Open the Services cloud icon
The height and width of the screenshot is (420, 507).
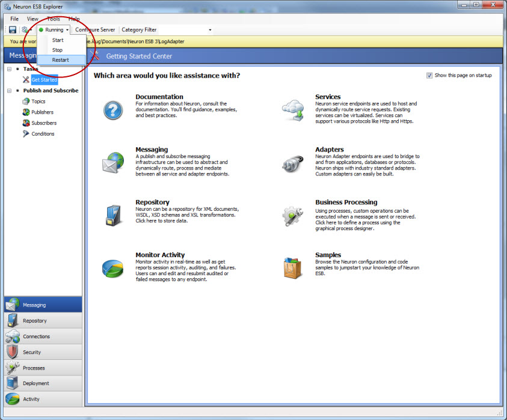tap(292, 109)
